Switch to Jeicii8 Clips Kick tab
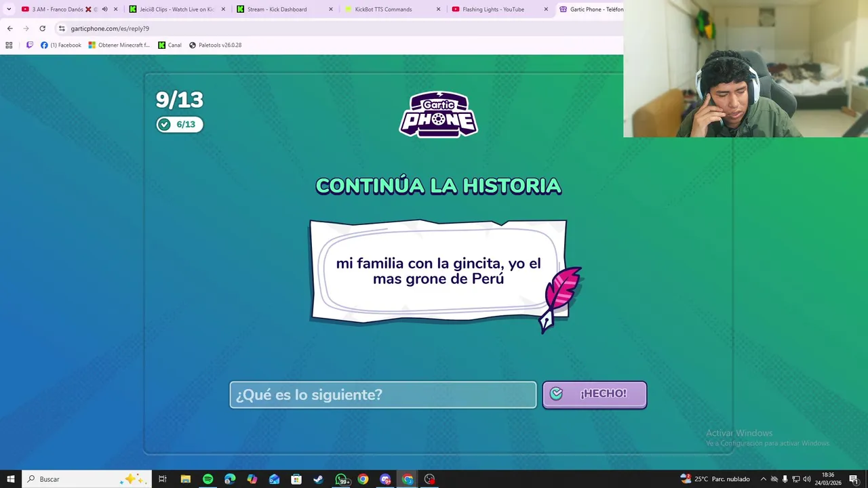The image size is (868, 488). pos(176,9)
